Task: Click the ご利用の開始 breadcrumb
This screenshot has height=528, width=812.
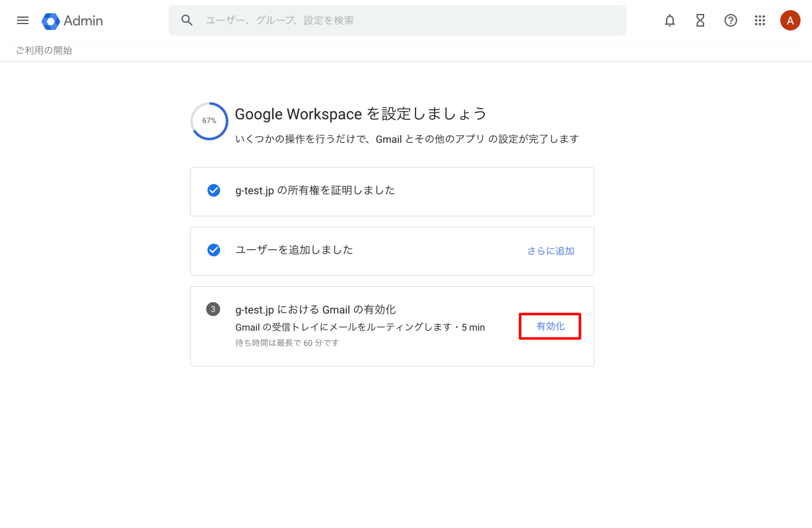Action: tap(44, 50)
